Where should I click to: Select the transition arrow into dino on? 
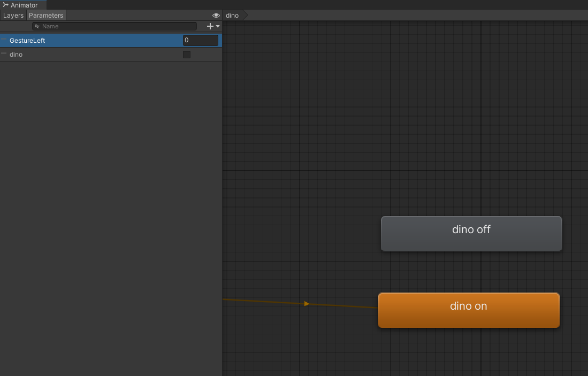tap(307, 304)
